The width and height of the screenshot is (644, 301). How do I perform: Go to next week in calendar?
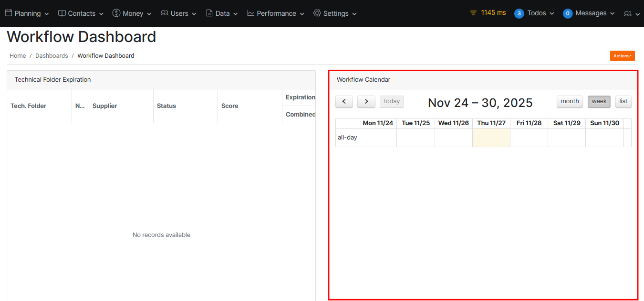pyautogui.click(x=366, y=101)
